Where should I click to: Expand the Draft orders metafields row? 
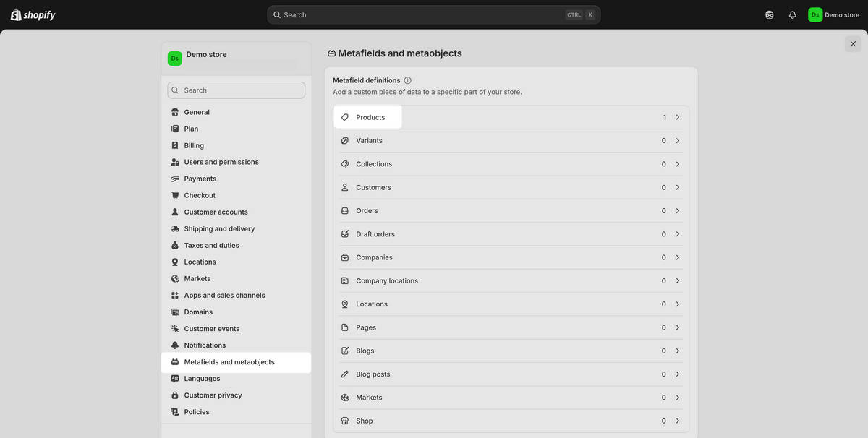pyautogui.click(x=676, y=232)
